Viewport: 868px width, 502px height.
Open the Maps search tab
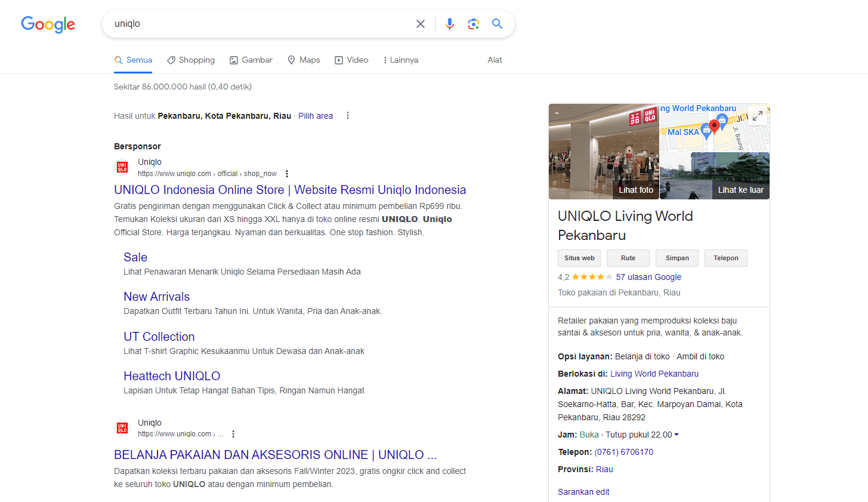[304, 60]
